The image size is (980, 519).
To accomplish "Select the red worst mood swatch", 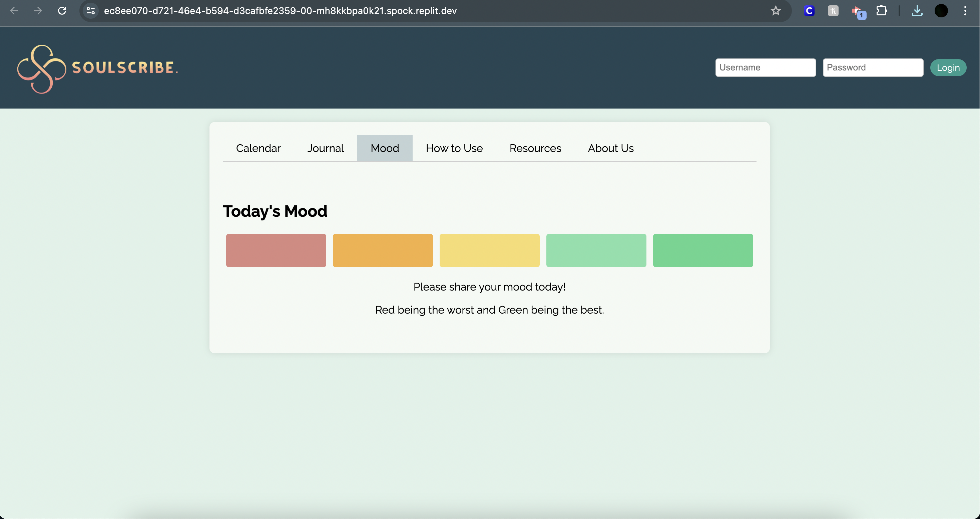I will point(276,250).
